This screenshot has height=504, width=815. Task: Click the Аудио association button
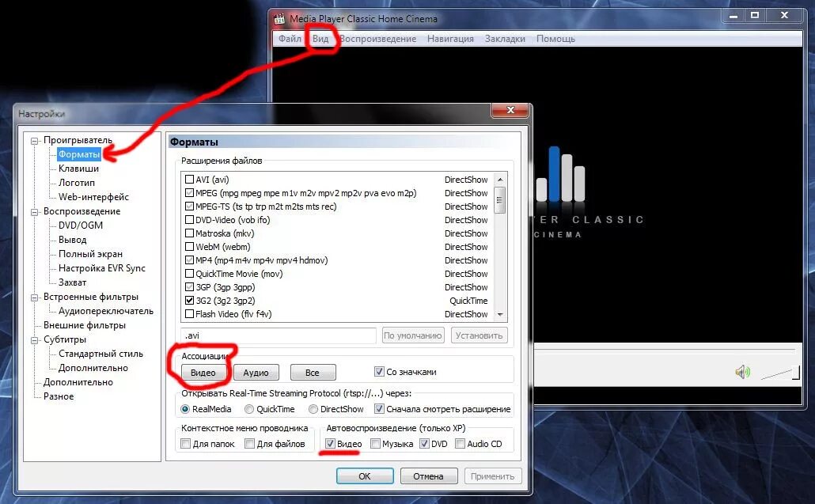tap(256, 373)
